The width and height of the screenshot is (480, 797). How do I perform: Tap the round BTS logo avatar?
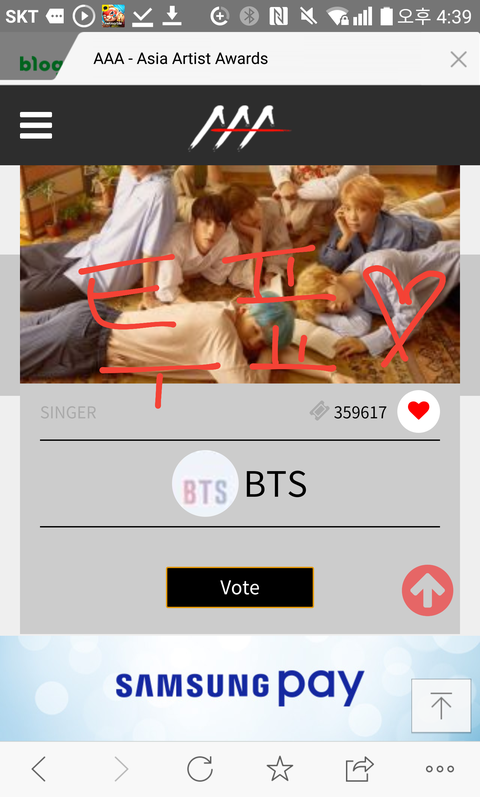pos(205,483)
